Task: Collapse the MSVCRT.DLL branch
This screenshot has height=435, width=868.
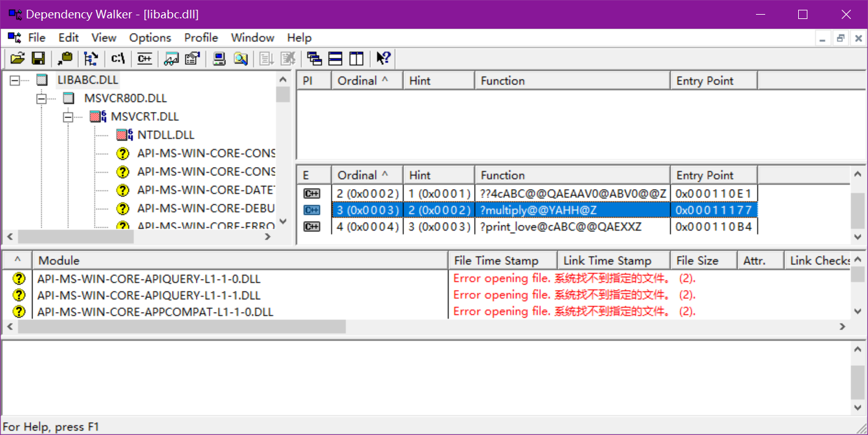Action: 68,116
